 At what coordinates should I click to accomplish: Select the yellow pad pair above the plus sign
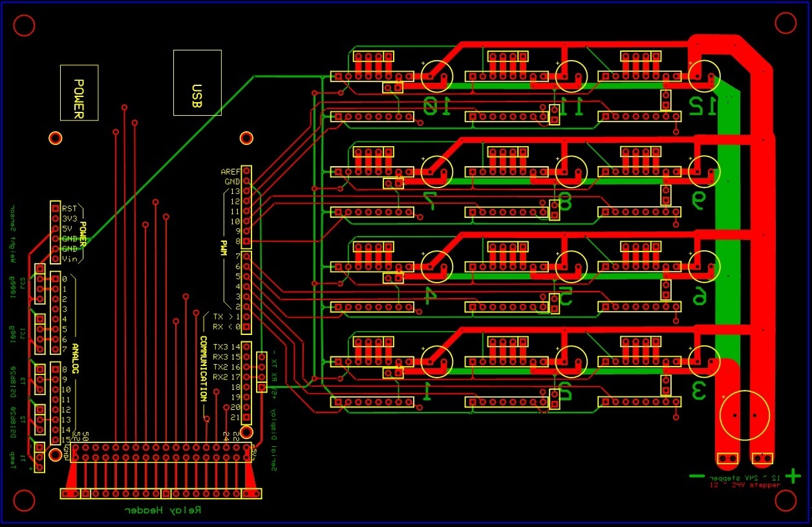point(762,458)
